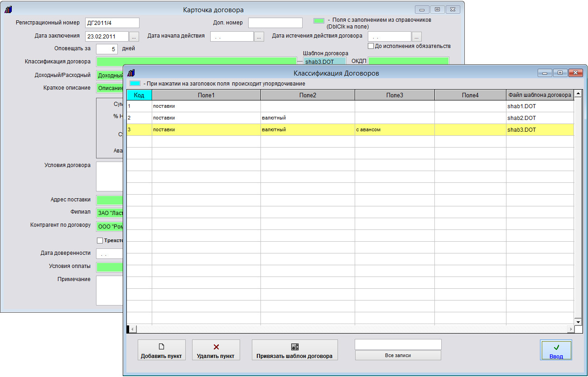The height and width of the screenshot is (377, 588).
Task: Click code 3 in the Код column
Action: point(139,130)
